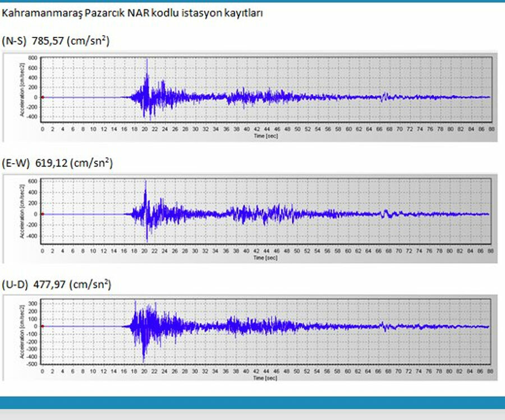The width and height of the screenshot is (505, 420).
Task: Click the 800 tick on N-S acceleration axis
Action: [x=33, y=58]
